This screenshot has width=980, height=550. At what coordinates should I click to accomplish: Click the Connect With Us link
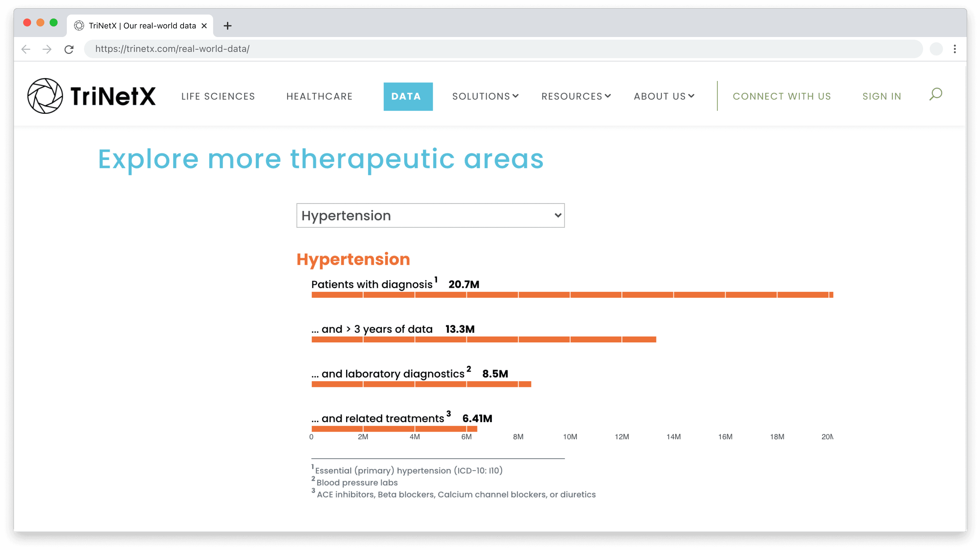(x=782, y=96)
